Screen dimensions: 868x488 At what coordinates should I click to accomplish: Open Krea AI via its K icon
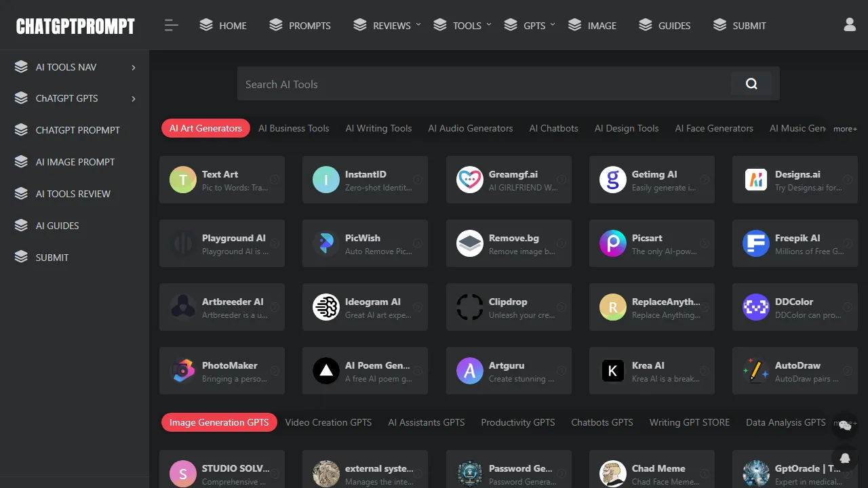tap(612, 371)
